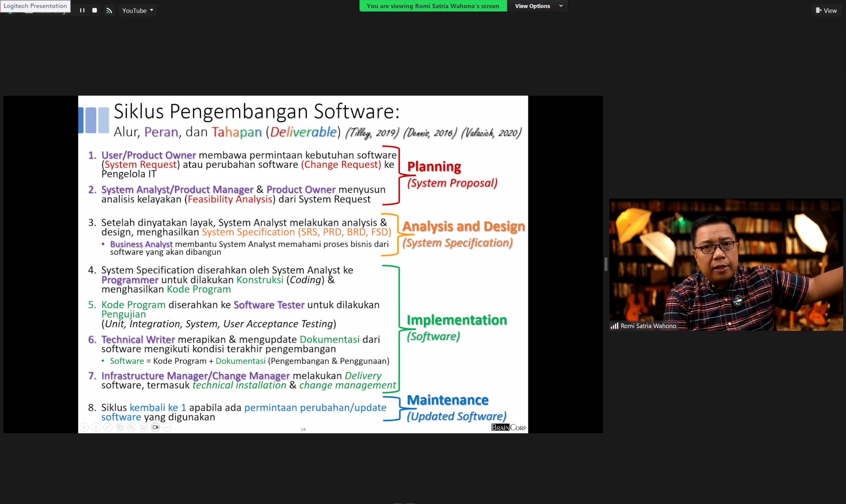Click the slideshow zoom magnifier icon
Viewport: 846px width, 504px height.
pyautogui.click(x=131, y=427)
